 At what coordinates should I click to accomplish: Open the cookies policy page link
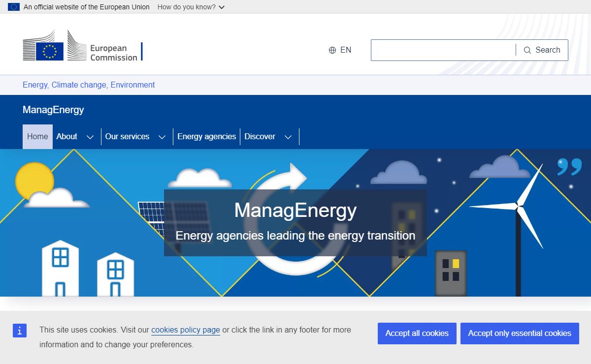point(186,330)
